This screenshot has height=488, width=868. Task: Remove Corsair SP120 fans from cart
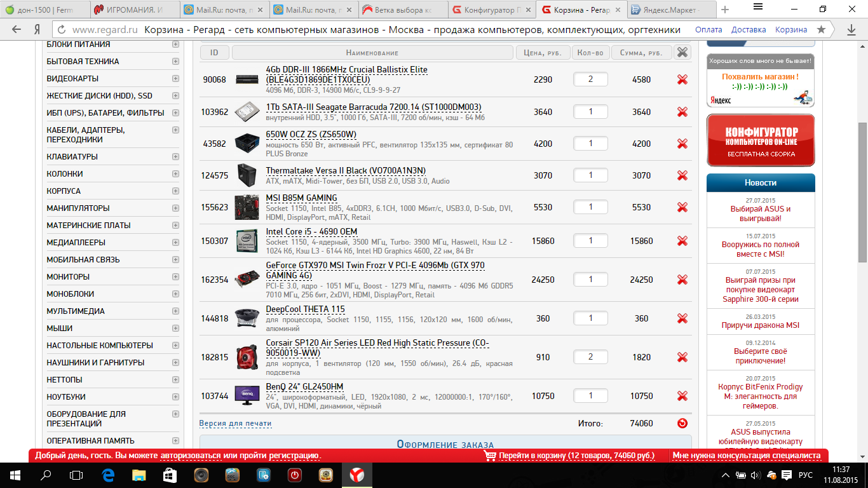point(682,357)
